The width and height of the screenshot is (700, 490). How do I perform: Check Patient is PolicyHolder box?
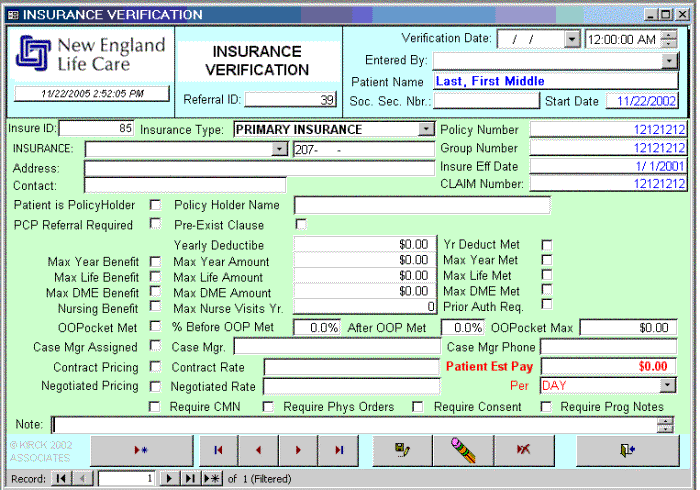(155, 205)
